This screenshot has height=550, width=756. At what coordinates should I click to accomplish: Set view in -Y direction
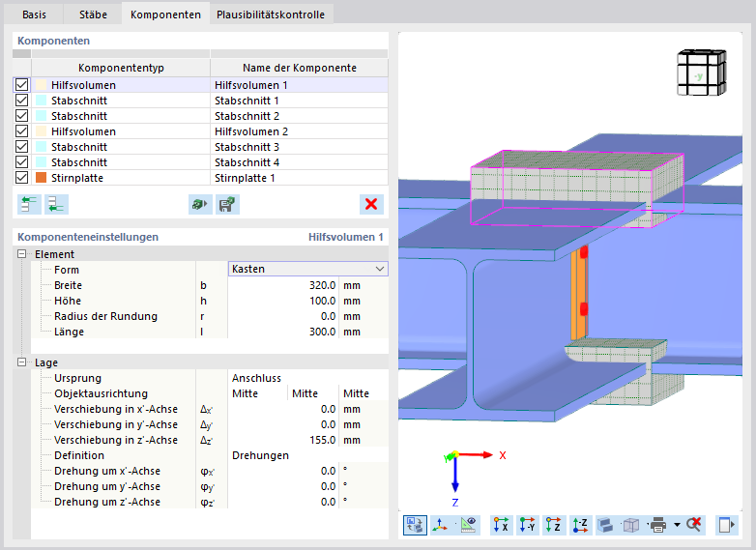[x=528, y=525]
